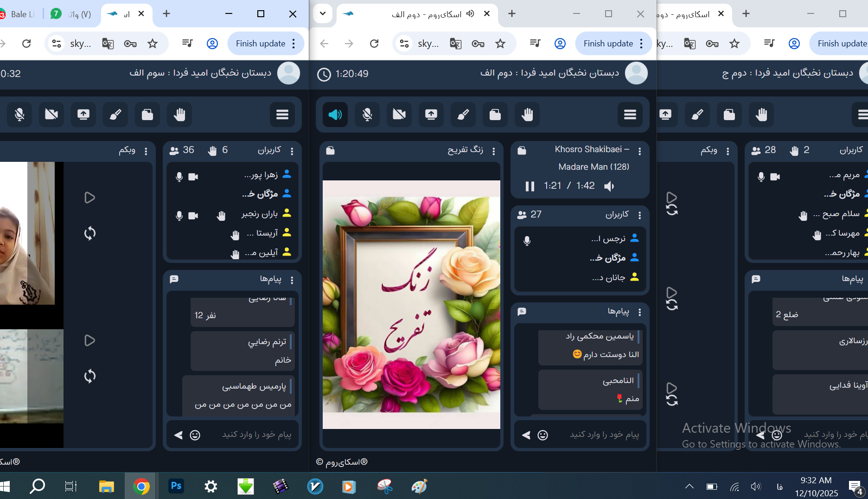Send message in the left room chat
This screenshot has width=868, height=499.
point(178,435)
